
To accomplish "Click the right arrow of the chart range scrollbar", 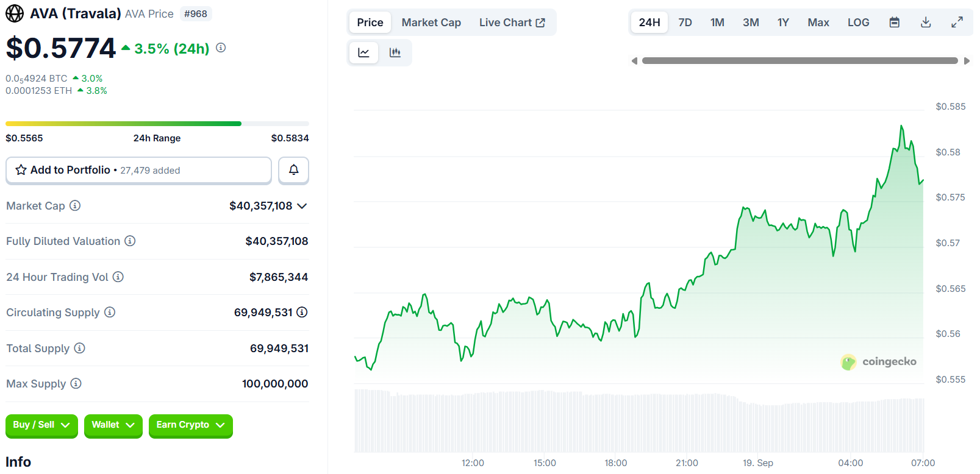I will coord(967,61).
